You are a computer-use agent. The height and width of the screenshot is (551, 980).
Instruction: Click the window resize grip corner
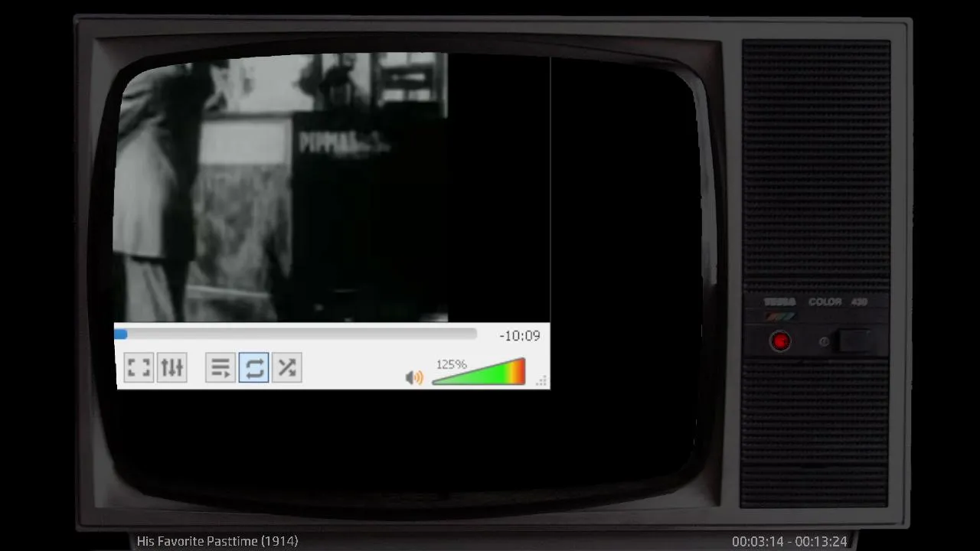(x=543, y=380)
